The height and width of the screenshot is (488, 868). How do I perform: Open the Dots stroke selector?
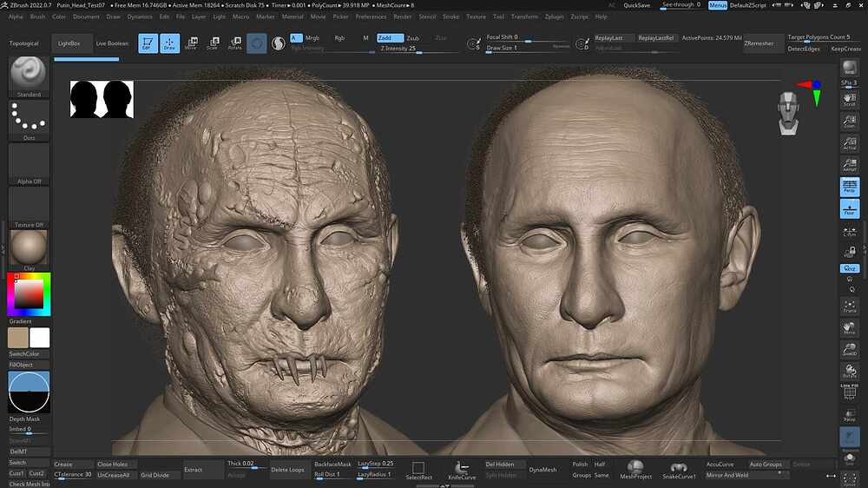pos(29,120)
